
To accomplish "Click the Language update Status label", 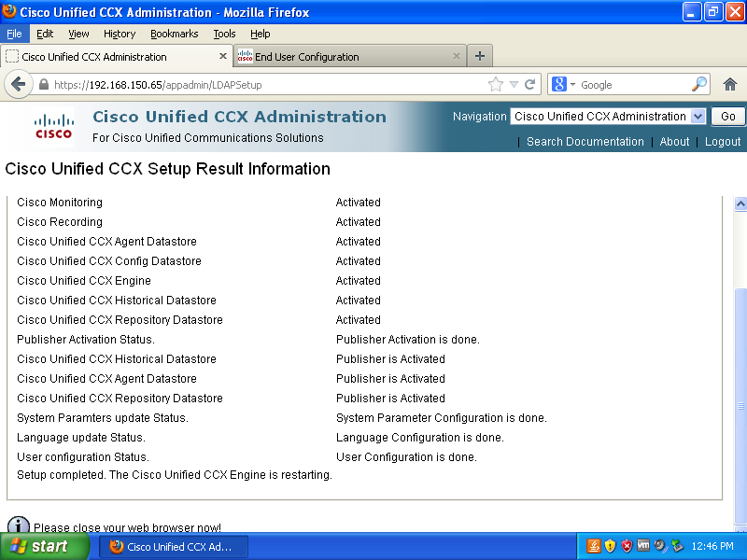I will (x=81, y=437).
